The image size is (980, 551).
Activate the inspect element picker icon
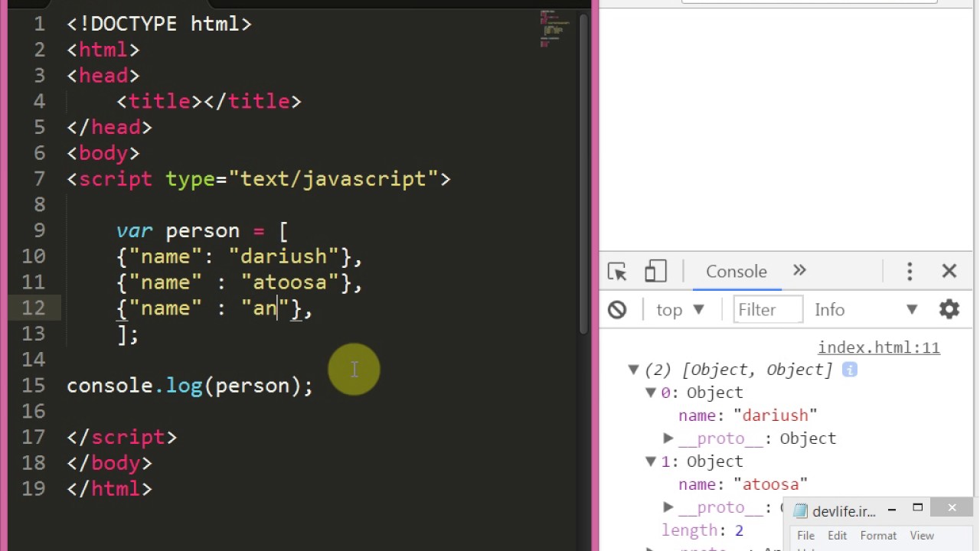click(617, 272)
